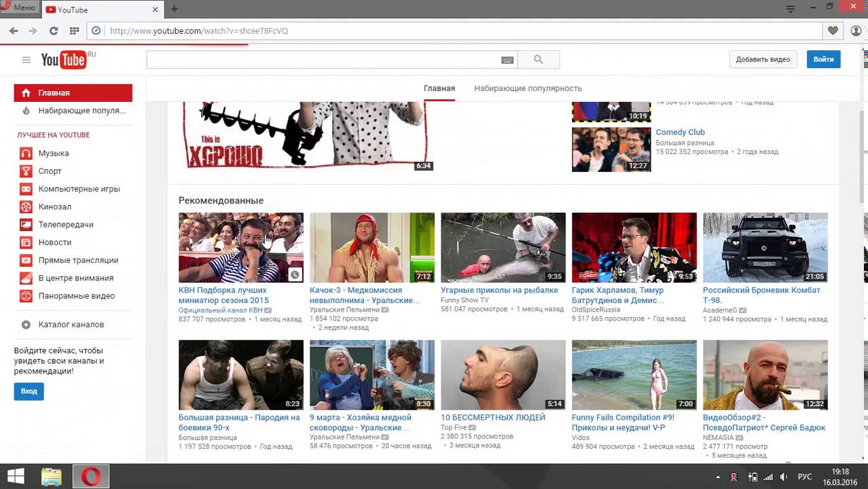This screenshot has width=868, height=489.
Task: Open the Windows Start button
Action: (16, 477)
